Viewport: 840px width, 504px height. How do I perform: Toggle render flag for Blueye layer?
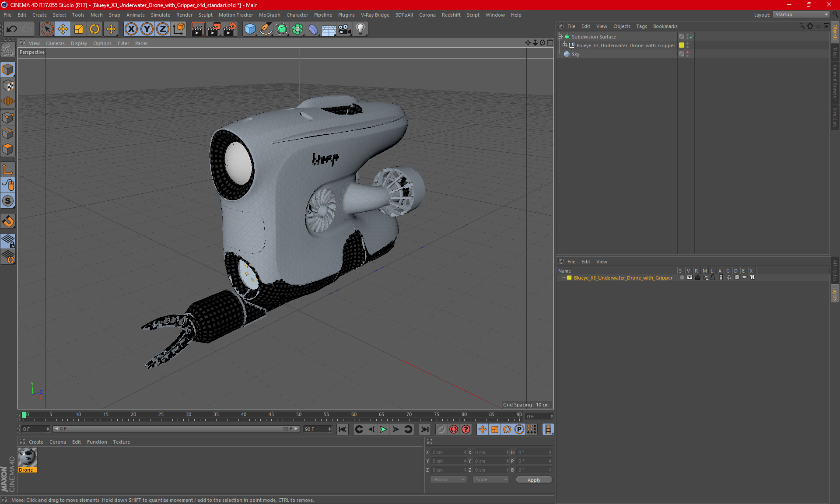[x=697, y=277]
